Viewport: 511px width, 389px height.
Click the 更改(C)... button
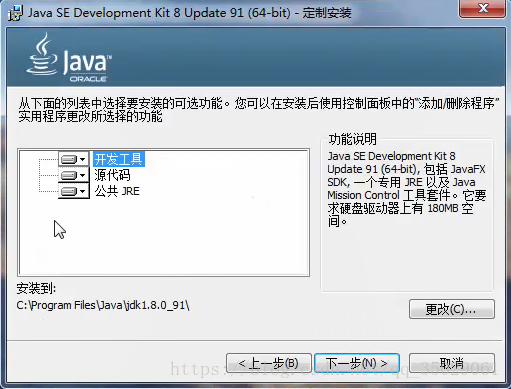pos(452,309)
